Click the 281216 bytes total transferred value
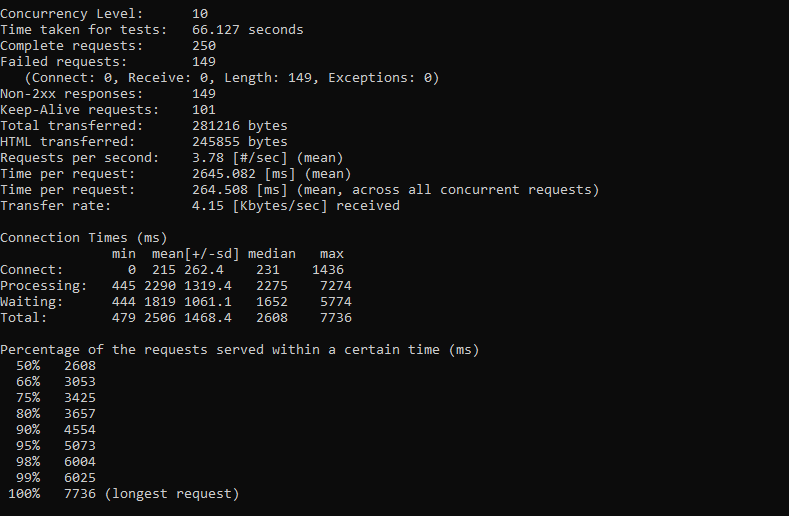 (x=240, y=126)
